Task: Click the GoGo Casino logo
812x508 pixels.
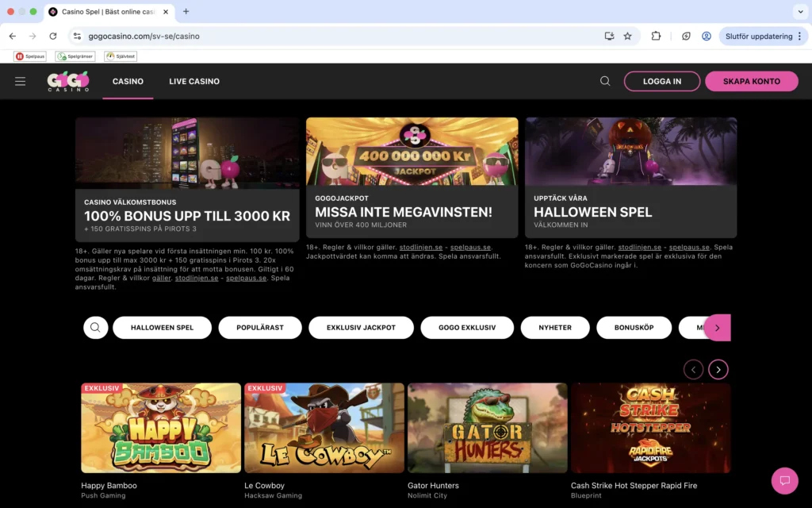Action: click(68, 81)
